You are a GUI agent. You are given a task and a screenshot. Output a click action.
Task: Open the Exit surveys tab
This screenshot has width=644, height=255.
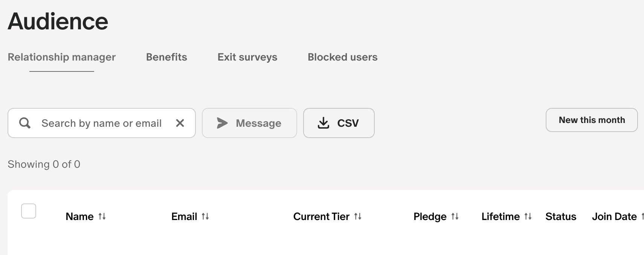(x=247, y=57)
